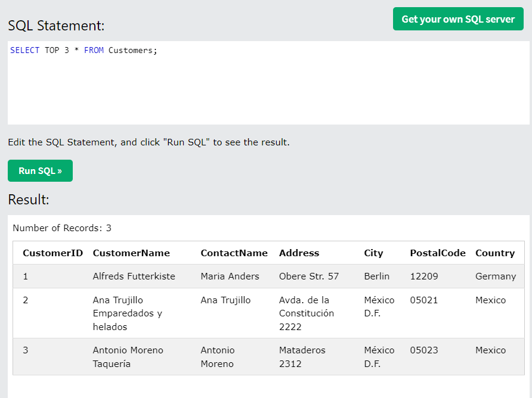Screen dimensions: 532x398
Task: Click postal code 05023
Action: coord(424,350)
